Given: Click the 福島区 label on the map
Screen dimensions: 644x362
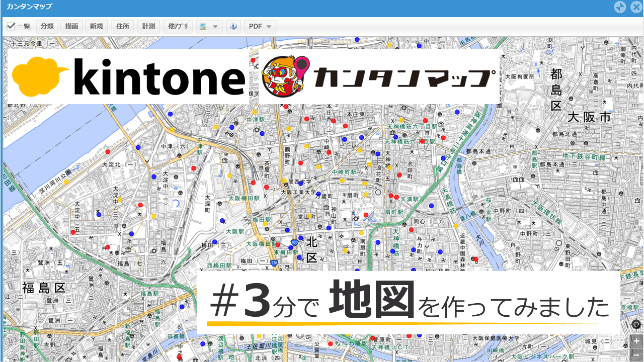Looking at the screenshot, I should coord(44,288).
